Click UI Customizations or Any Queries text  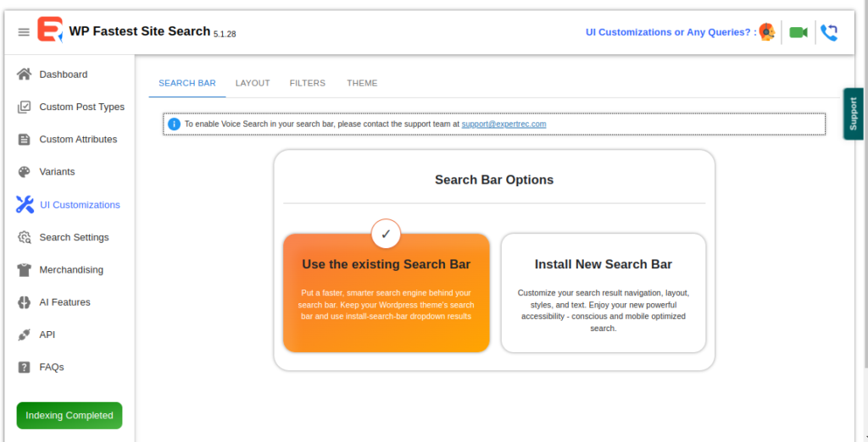pyautogui.click(x=671, y=32)
